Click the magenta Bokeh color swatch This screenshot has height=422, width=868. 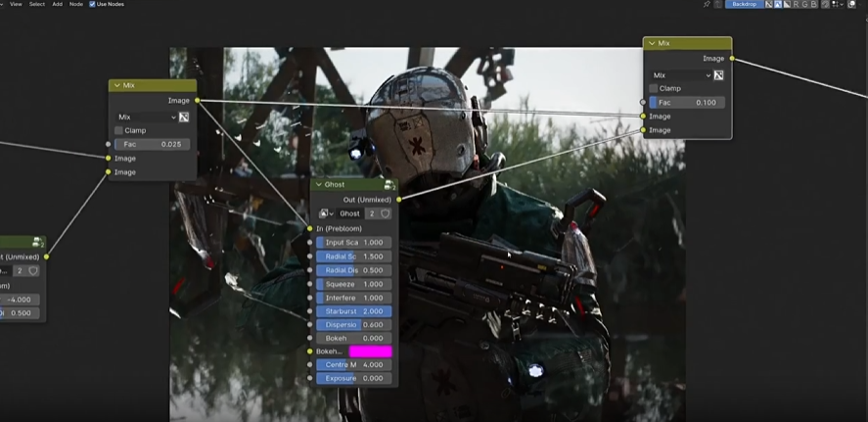tap(370, 351)
